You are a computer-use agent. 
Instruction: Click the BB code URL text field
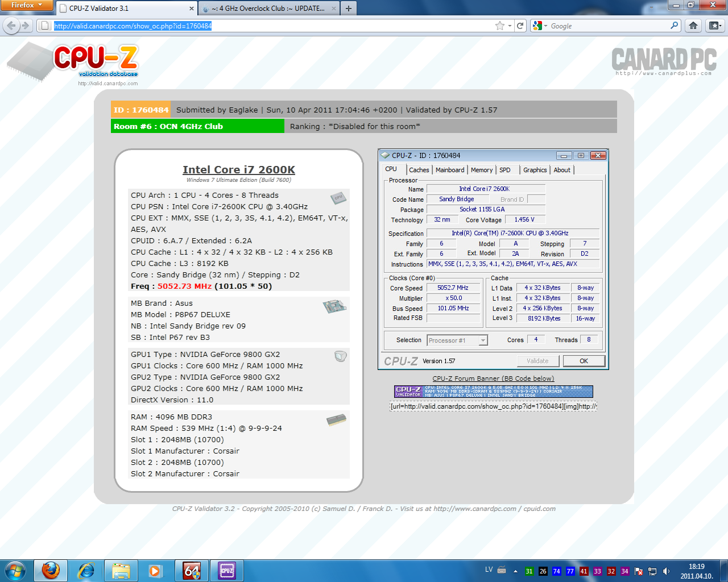tap(494, 406)
